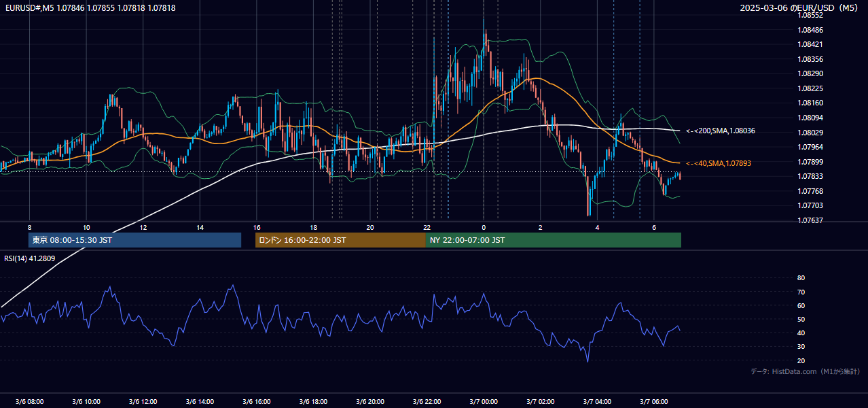Click the price axis value 1.07833
Screen dimensions: 868x408
pos(811,176)
